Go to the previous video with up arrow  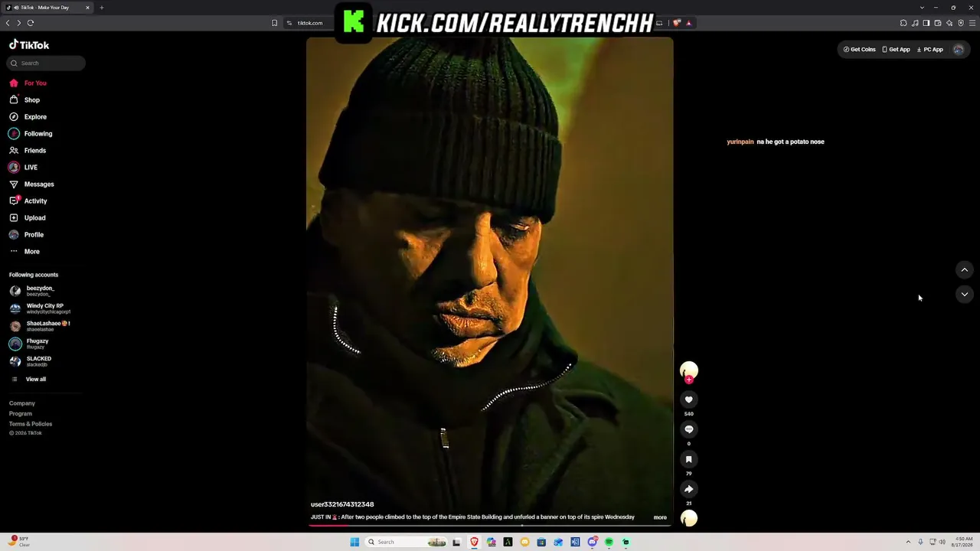pos(965,269)
